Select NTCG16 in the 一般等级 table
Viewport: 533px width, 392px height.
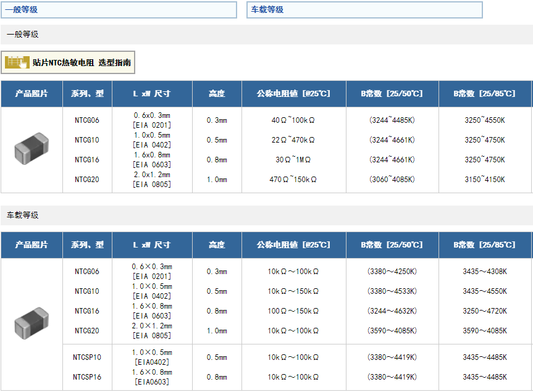point(87,160)
